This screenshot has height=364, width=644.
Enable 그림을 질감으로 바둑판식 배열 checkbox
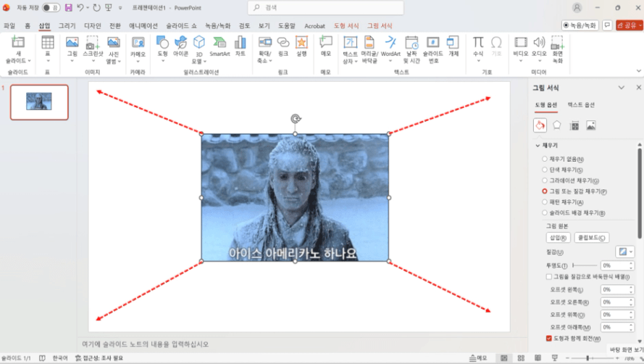pos(549,276)
